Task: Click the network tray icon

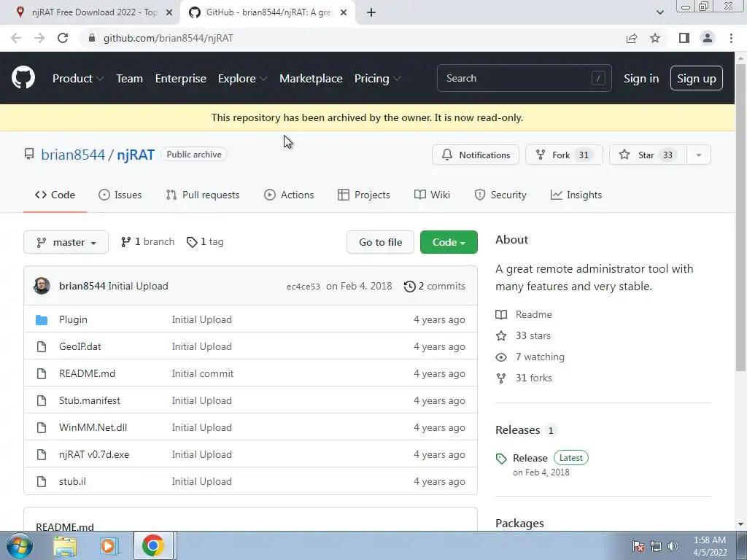Action: (656, 546)
